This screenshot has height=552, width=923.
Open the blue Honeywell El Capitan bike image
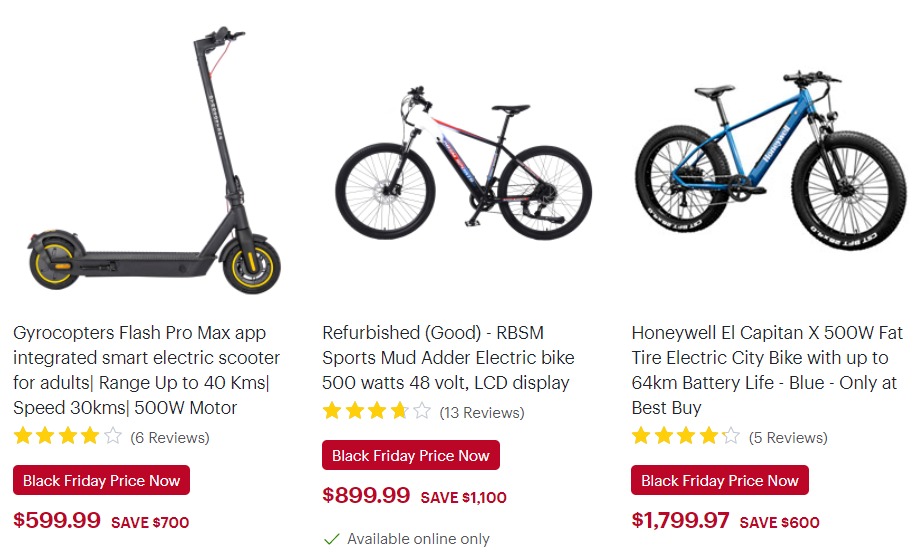tap(771, 160)
